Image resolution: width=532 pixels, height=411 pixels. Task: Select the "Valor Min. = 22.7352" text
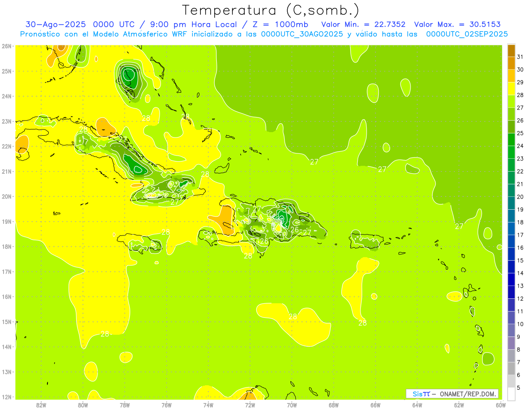[364, 24]
